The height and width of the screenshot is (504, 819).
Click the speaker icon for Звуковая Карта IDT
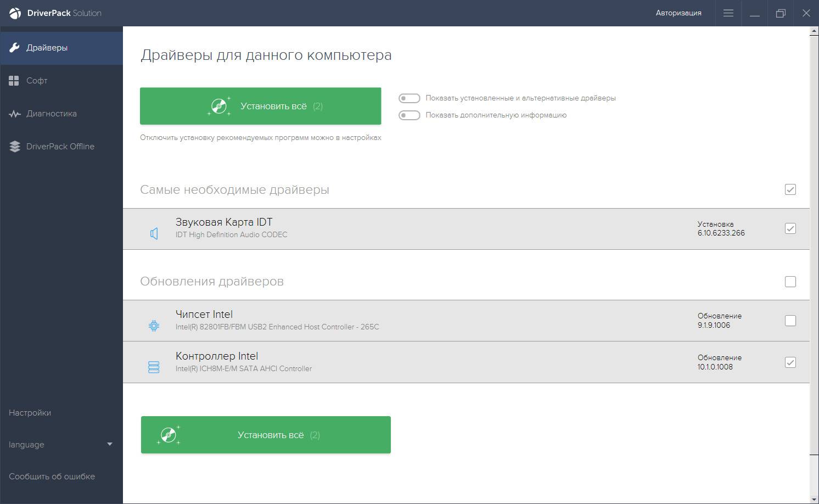[154, 233]
